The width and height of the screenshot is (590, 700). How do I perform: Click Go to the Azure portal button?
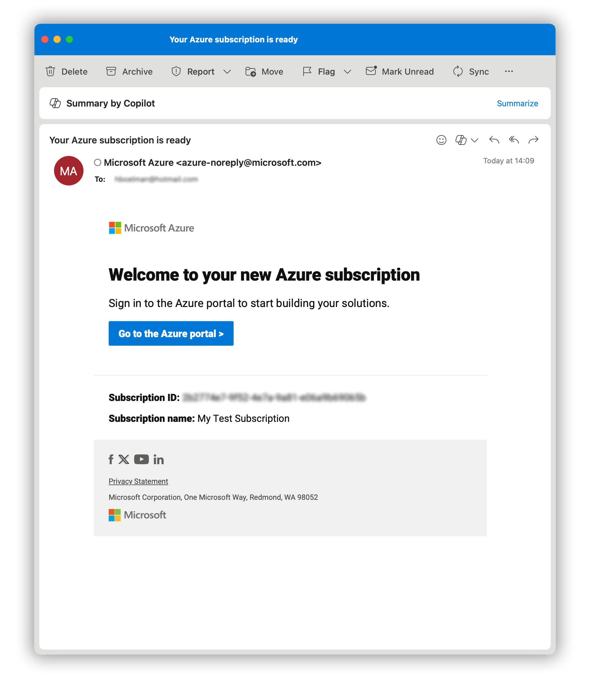tap(171, 333)
